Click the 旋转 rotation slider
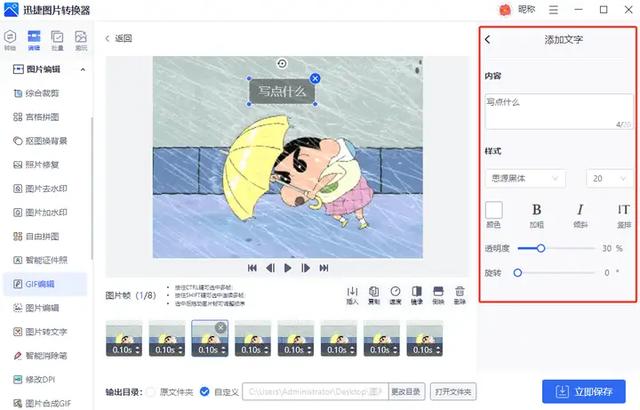 (556, 273)
